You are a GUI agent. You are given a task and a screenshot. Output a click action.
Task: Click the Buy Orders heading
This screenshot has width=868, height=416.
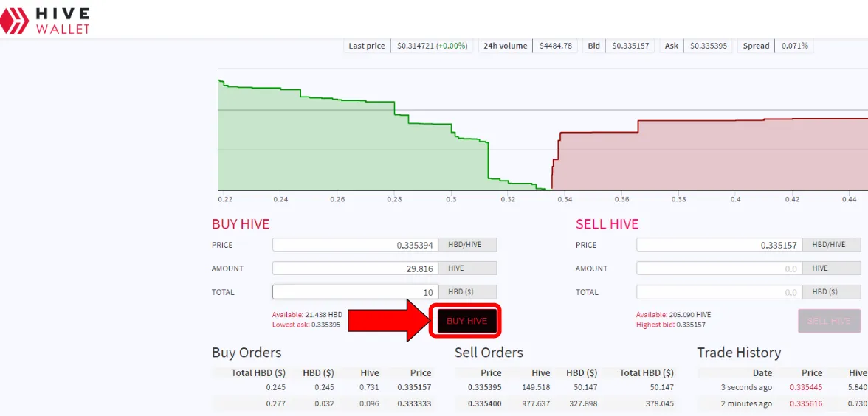[247, 353]
